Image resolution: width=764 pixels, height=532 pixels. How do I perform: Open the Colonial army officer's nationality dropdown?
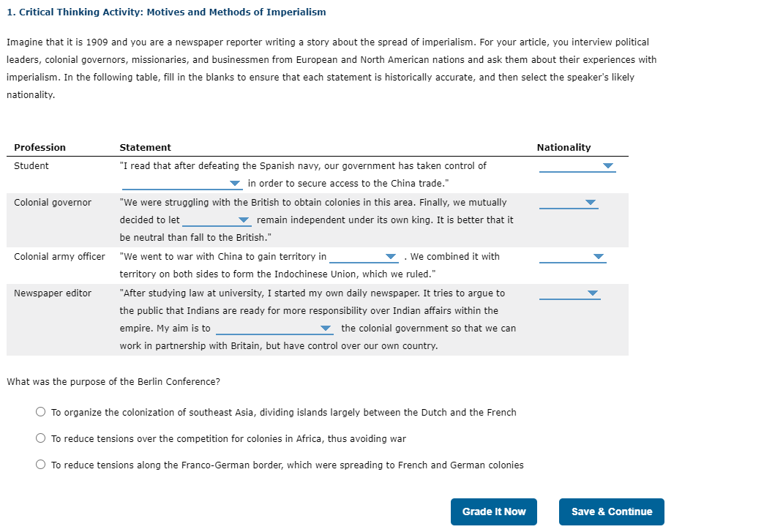tap(599, 256)
